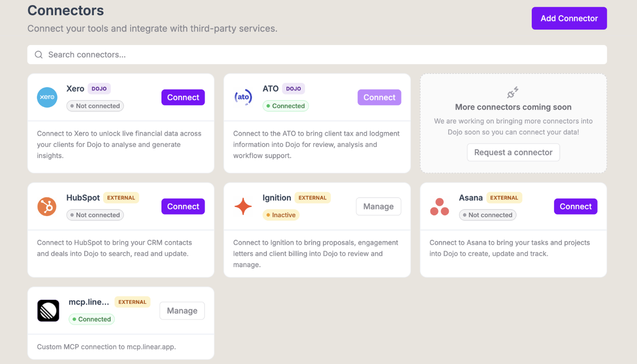
Task: Click the EXTERNAL badge beside Ignition
Action: click(313, 198)
